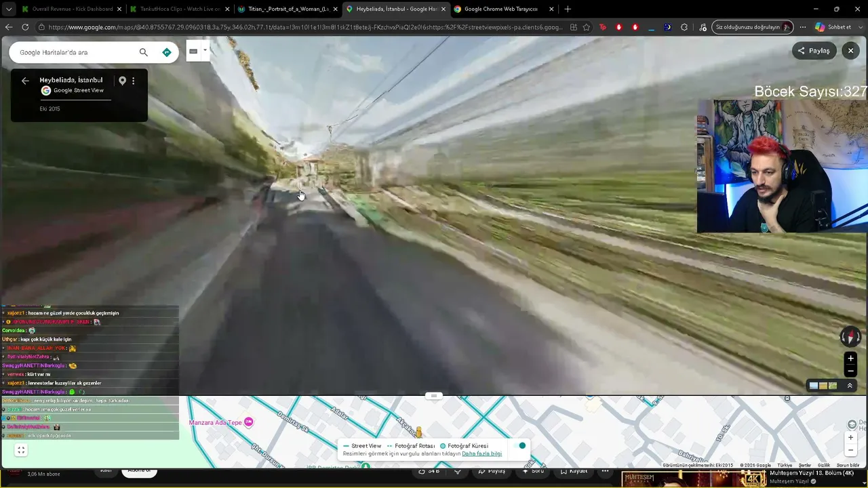Click the browser back arrow
Image resolution: width=868 pixels, height=488 pixels.
tap(9, 27)
